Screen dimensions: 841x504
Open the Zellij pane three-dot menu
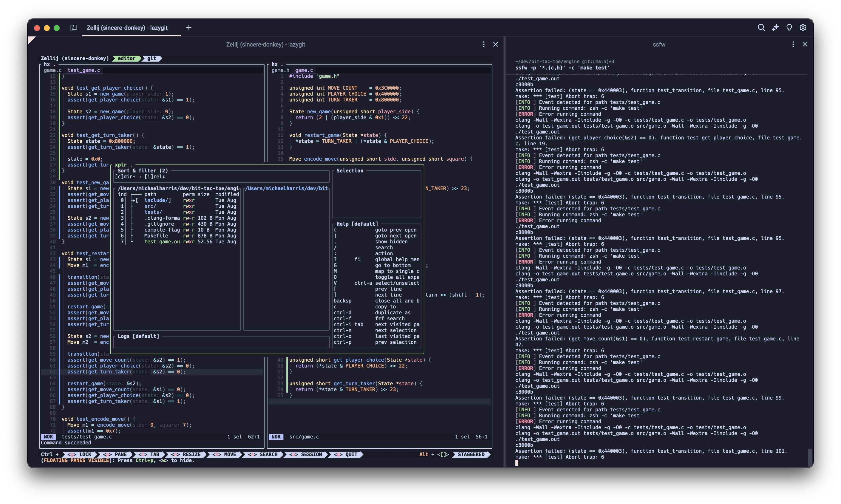coord(484,45)
